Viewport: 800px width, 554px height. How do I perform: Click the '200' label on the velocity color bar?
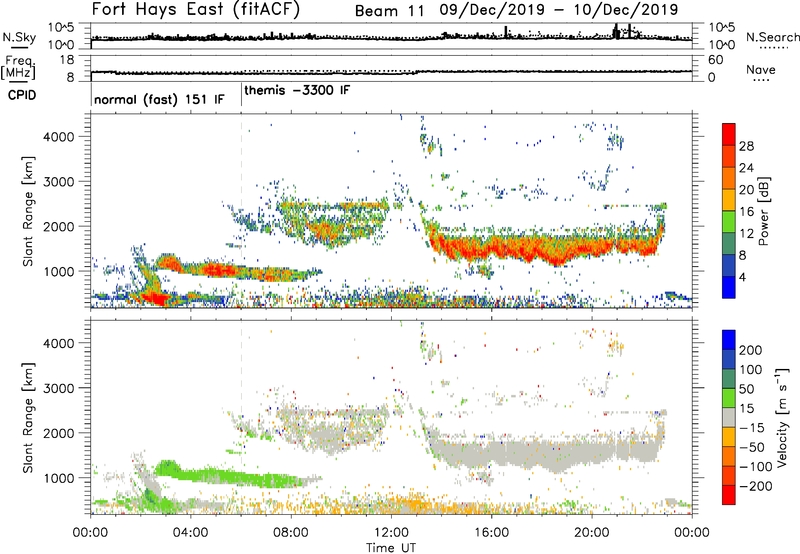751,350
